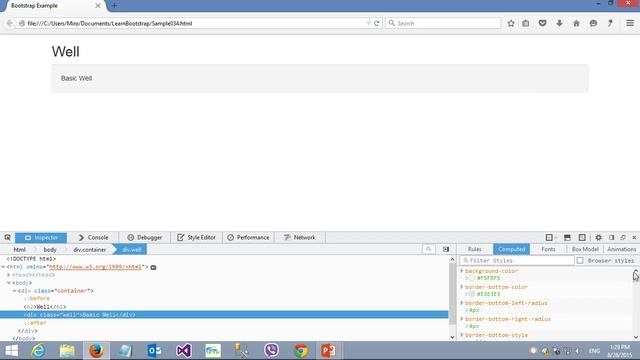Click the Filter Styles input field
This screenshot has height=360, width=640.
tap(517, 260)
